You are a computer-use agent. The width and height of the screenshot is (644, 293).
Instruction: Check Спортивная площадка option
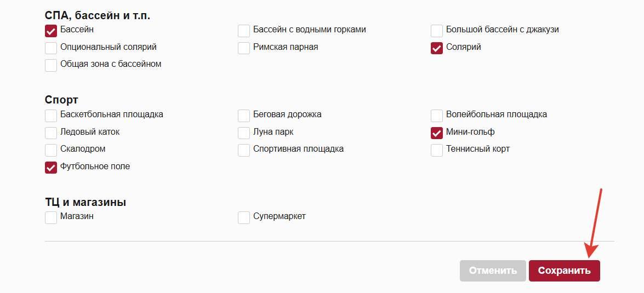[x=244, y=150]
